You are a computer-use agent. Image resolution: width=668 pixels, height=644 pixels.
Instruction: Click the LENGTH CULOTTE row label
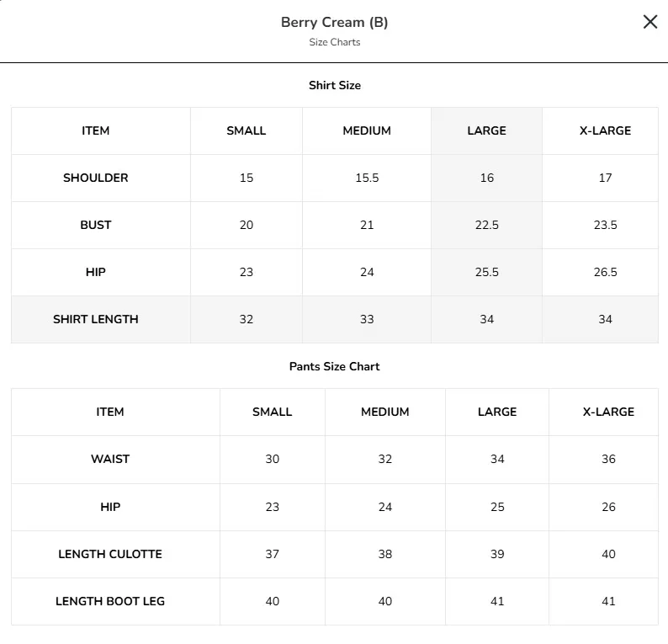point(110,554)
